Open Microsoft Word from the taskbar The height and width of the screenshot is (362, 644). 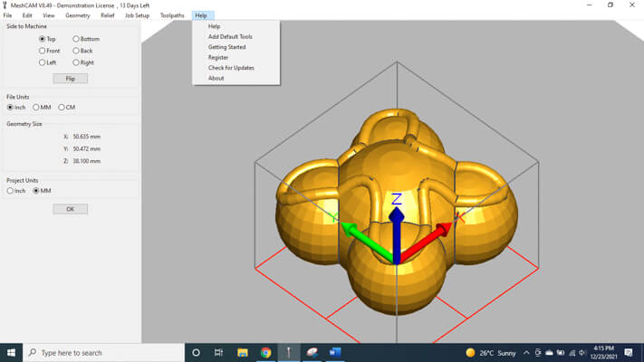[336, 352]
